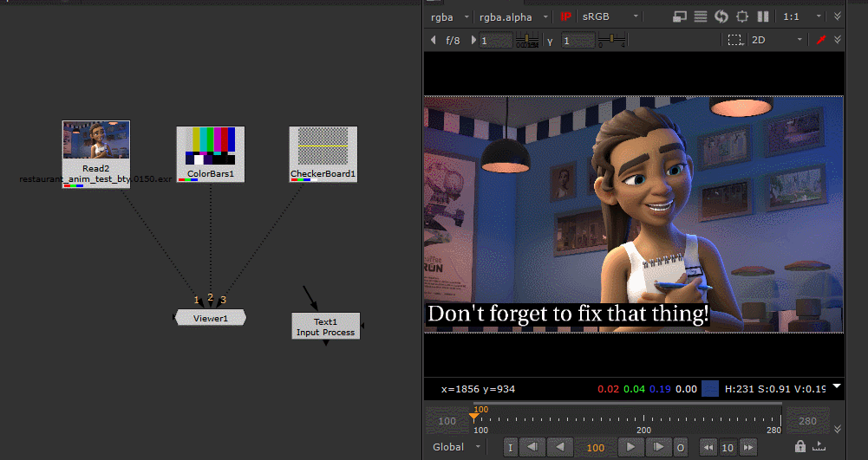
Task: Select the ColorBars1 node
Action: tap(211, 154)
